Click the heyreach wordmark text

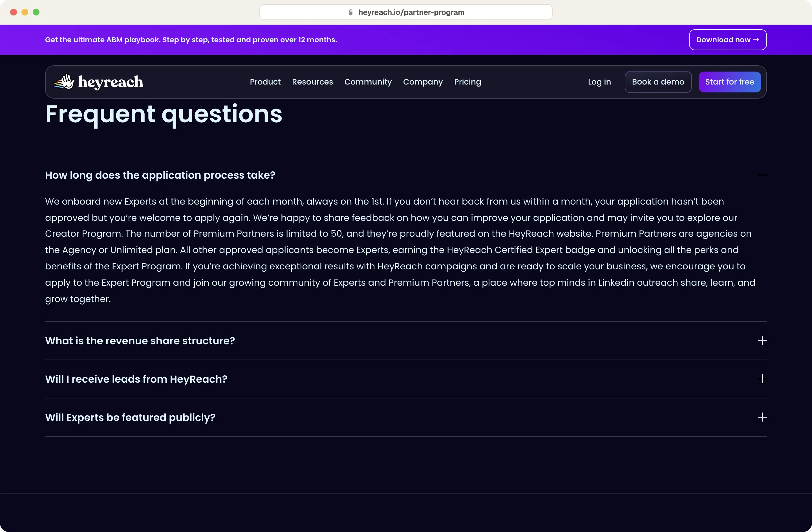coord(111,82)
